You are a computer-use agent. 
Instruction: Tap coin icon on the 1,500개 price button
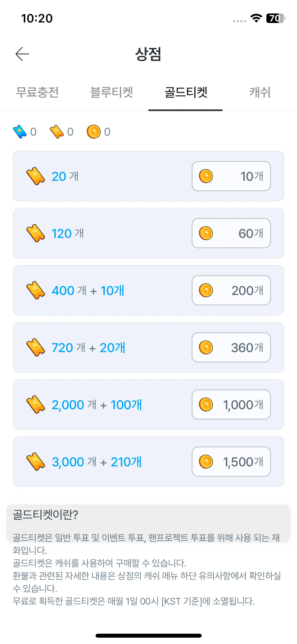(x=206, y=462)
